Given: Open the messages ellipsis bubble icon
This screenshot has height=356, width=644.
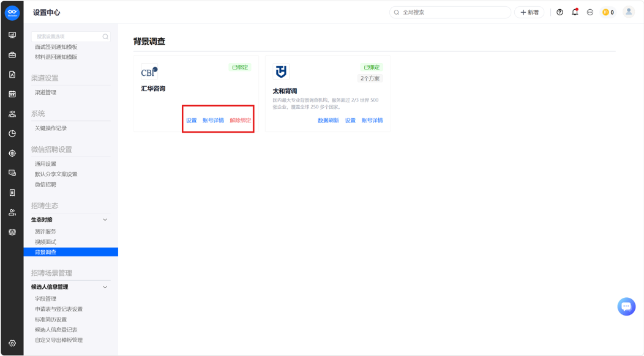Looking at the screenshot, I should point(590,12).
